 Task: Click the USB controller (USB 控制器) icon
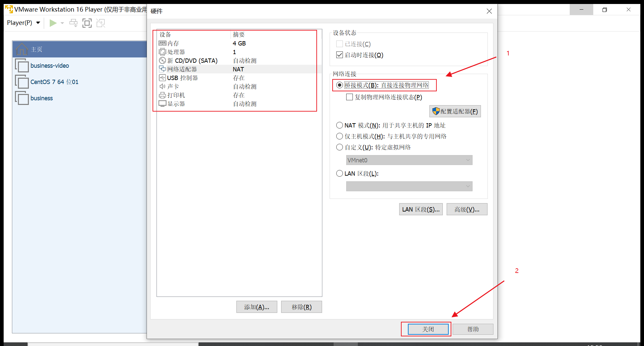[162, 78]
